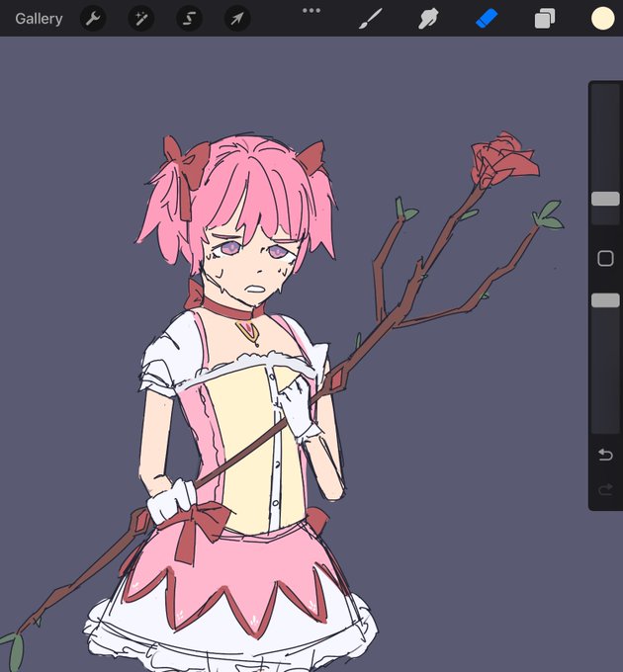Open the Adjustments magic wand menu
This screenshot has width=623, height=672.
click(x=141, y=19)
